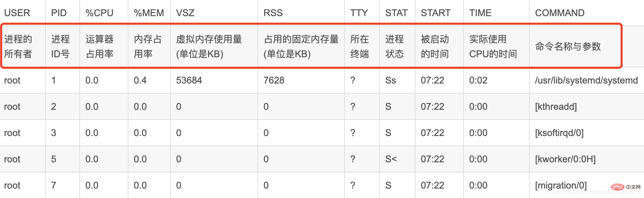Click the RSS column header

pos(273,13)
